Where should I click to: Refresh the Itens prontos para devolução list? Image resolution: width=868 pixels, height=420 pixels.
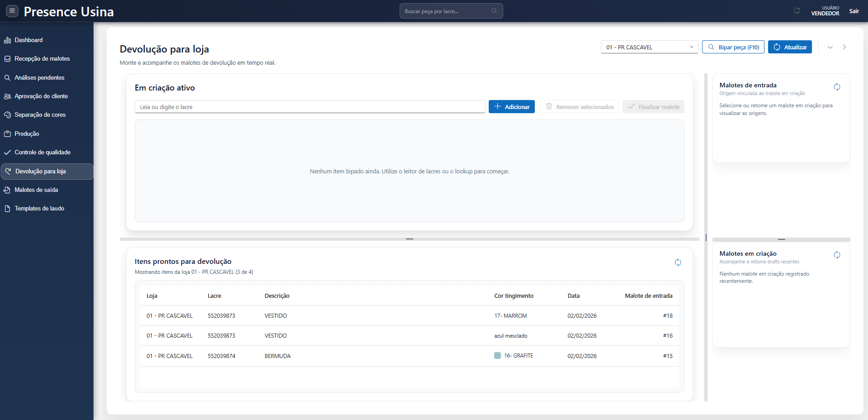click(678, 262)
